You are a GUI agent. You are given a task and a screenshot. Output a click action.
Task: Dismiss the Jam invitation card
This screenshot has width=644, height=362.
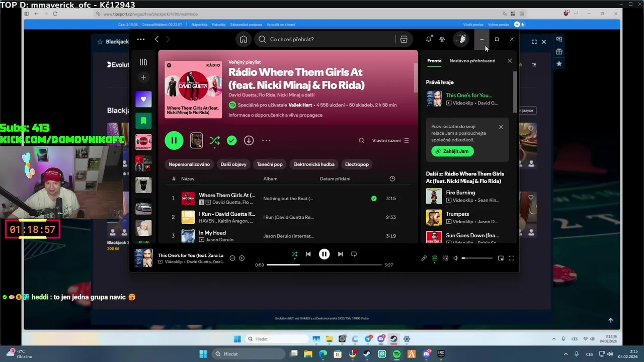coord(501,127)
